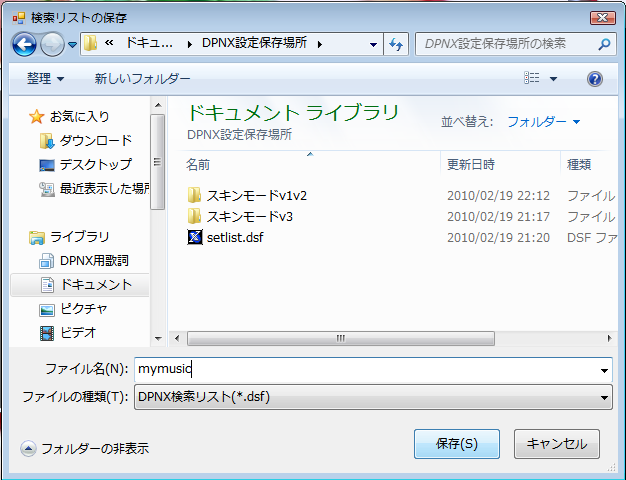
Task: Click the ダウンロード folder icon
Action: (x=46, y=141)
